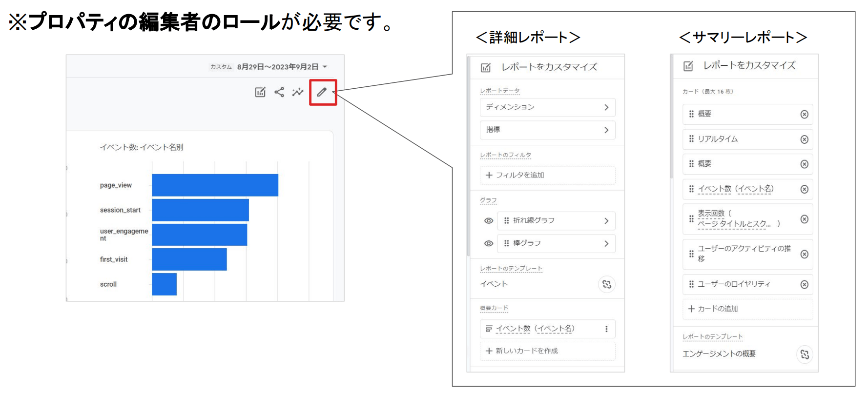
Task: Select the user_engagement event label
Action: pyautogui.click(x=124, y=235)
